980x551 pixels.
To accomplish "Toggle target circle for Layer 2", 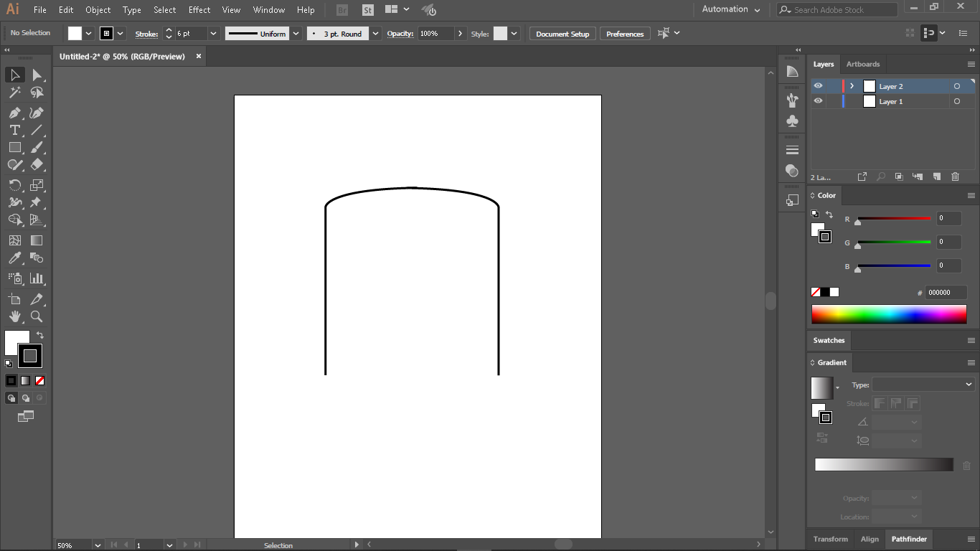I will click(957, 86).
